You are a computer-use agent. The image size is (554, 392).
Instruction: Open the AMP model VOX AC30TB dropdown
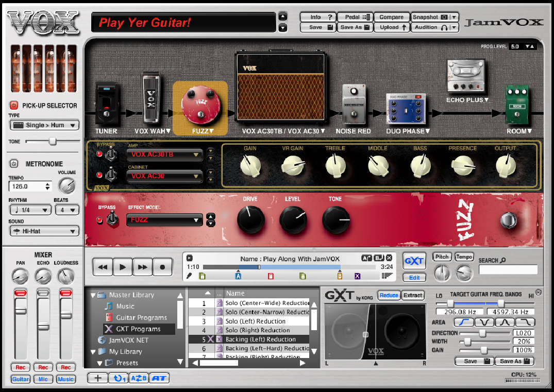(x=164, y=155)
